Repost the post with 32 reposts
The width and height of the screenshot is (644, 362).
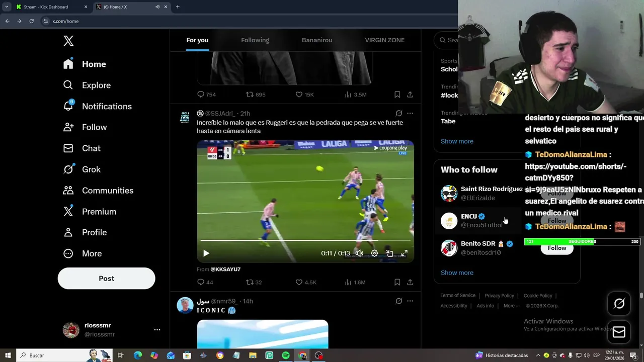point(254,282)
